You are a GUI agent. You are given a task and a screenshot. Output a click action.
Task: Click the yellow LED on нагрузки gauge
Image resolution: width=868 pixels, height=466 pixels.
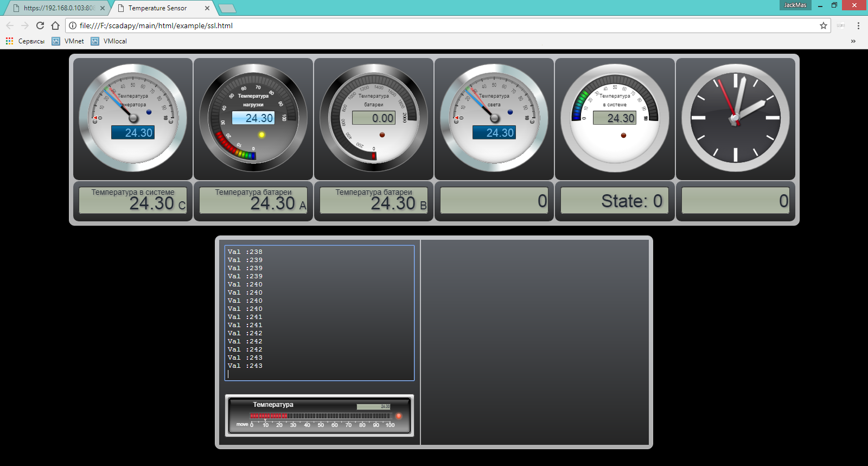261,135
